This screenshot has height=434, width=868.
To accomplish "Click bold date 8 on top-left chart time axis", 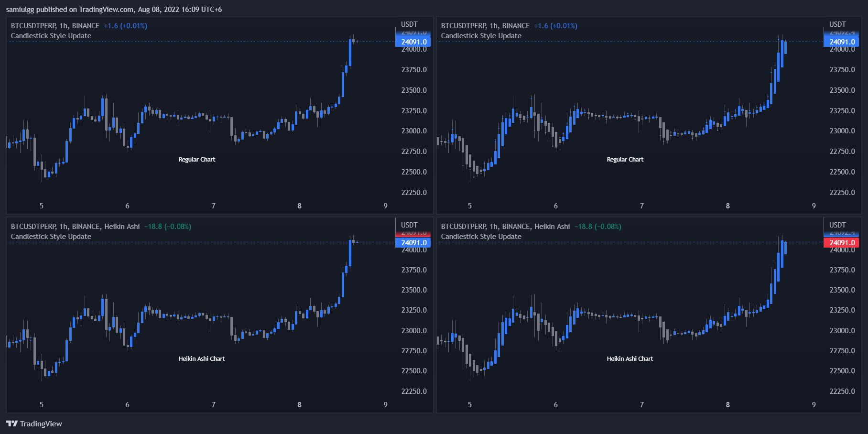I will point(300,206).
